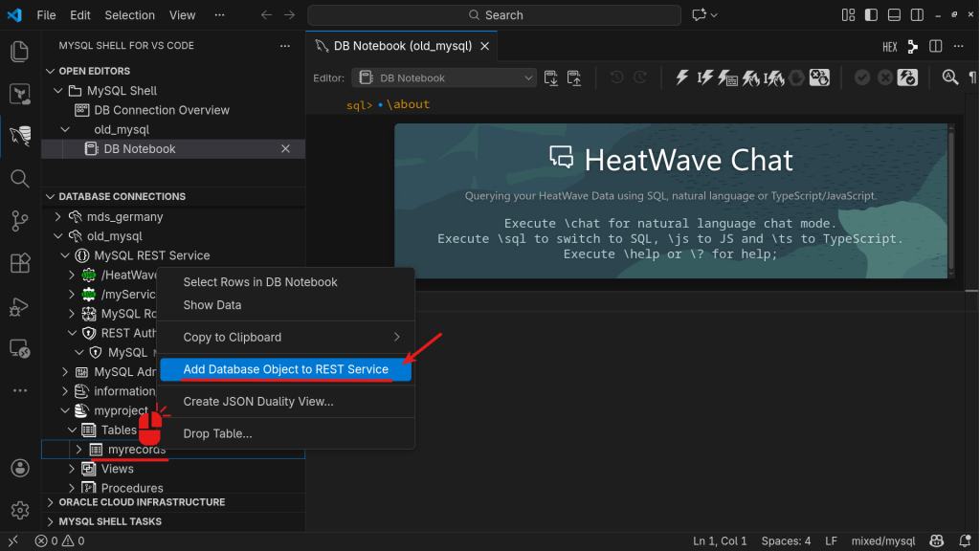Toggle the auto-commit icon
980x551 pixels.
coord(907,77)
